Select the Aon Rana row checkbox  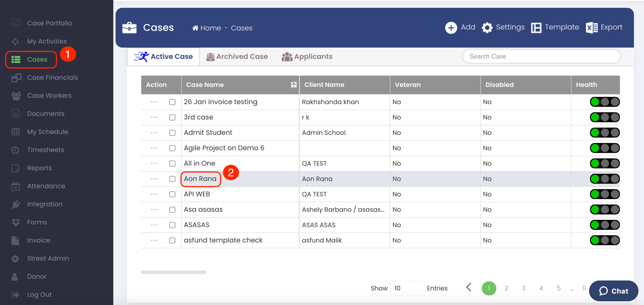pyautogui.click(x=172, y=179)
